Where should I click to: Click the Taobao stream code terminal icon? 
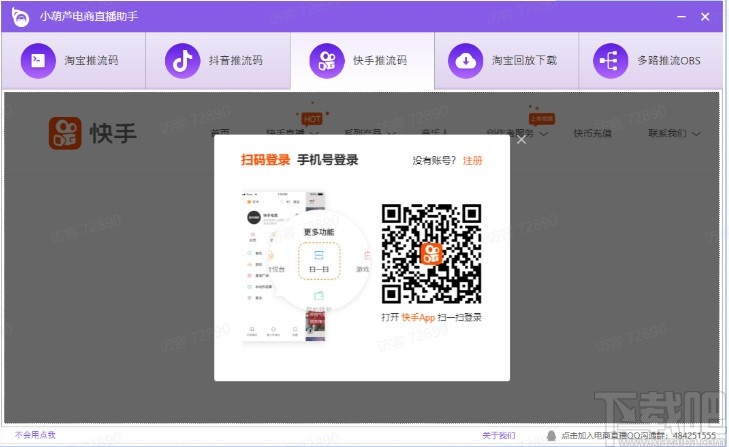(x=38, y=60)
